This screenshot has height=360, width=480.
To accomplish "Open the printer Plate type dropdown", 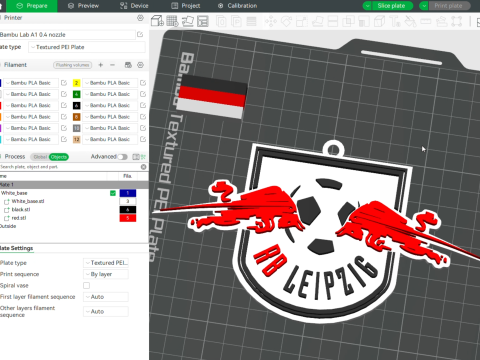I will 87,47.
